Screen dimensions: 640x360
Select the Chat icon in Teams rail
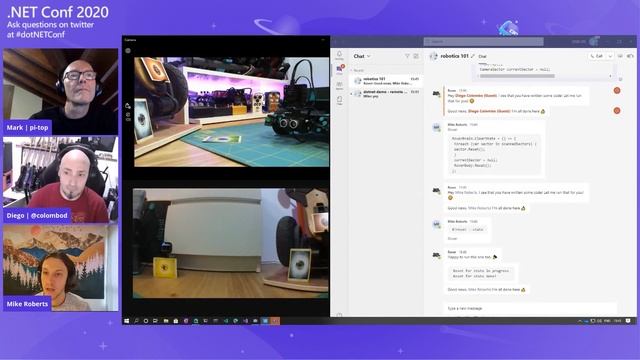[339, 70]
